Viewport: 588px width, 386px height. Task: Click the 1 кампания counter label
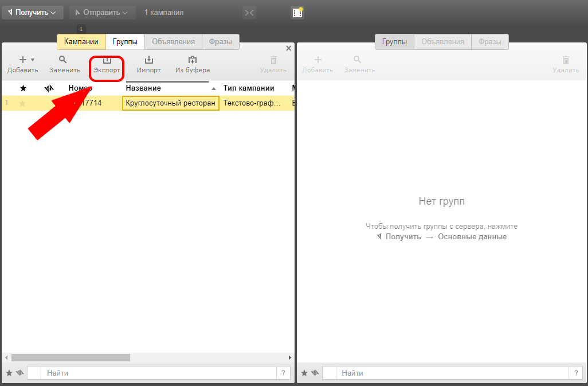pyautogui.click(x=164, y=13)
